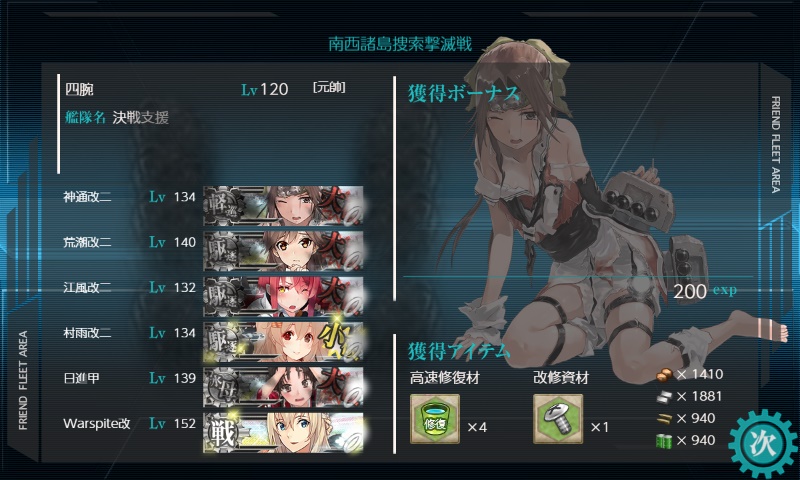Click the fleet name 決戦支援
The image size is (800, 480).
coord(141,117)
